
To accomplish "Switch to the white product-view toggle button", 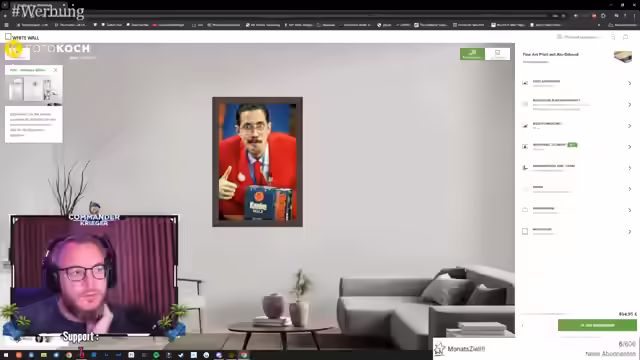I will [498, 54].
